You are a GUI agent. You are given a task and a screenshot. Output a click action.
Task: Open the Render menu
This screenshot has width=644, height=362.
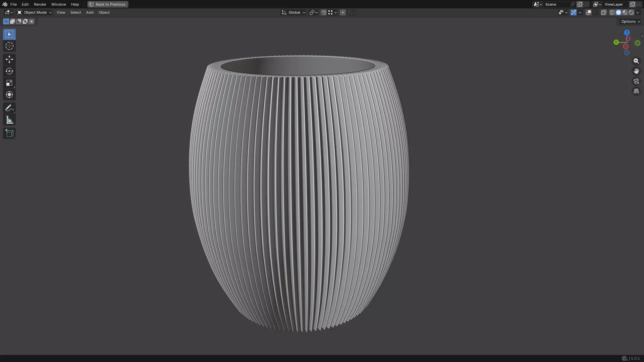coord(40,4)
